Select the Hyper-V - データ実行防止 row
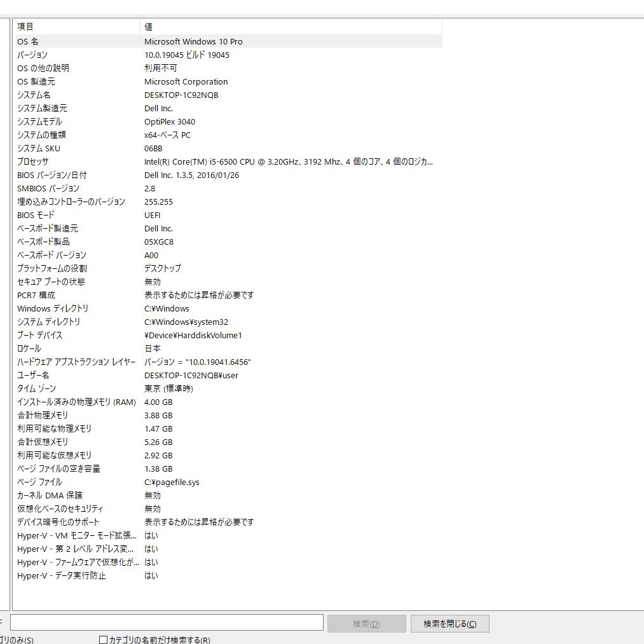 point(76,575)
